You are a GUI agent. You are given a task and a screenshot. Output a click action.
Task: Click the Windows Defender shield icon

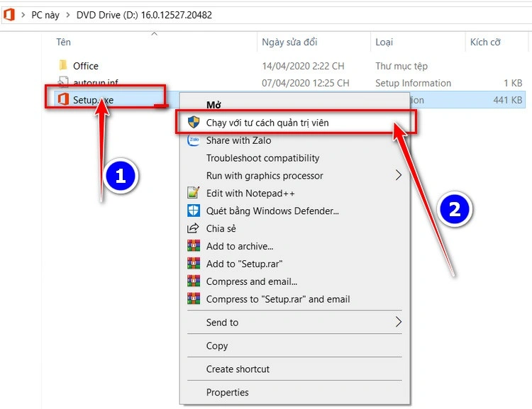pos(194,211)
